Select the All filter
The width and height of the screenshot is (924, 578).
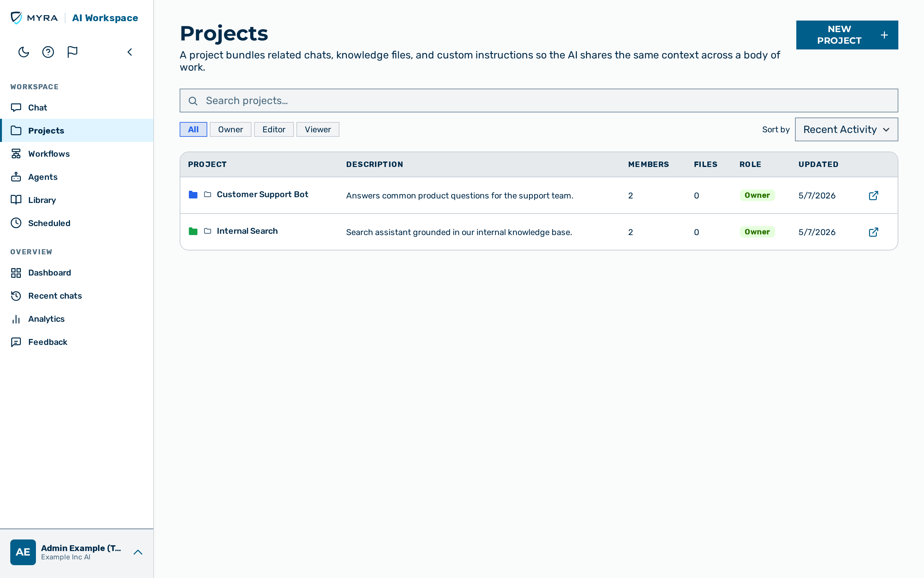coord(193,130)
